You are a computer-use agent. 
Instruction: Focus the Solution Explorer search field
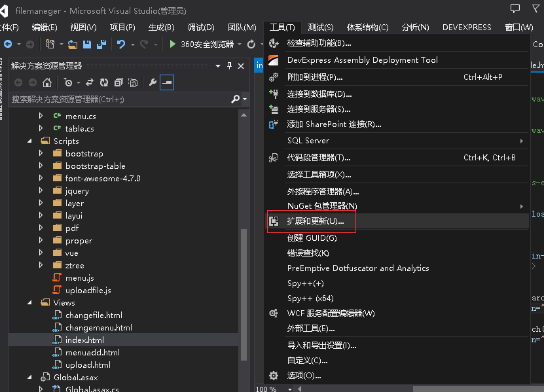(120, 99)
